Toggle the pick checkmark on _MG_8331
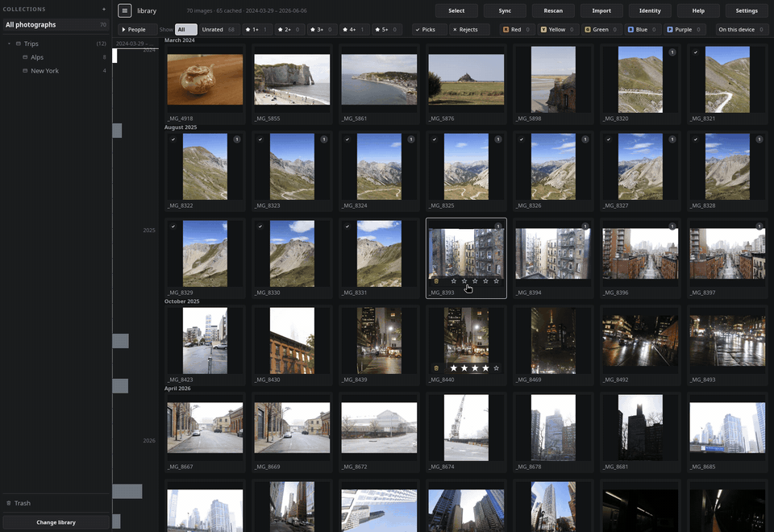This screenshot has height=532, width=774. pyautogui.click(x=347, y=227)
